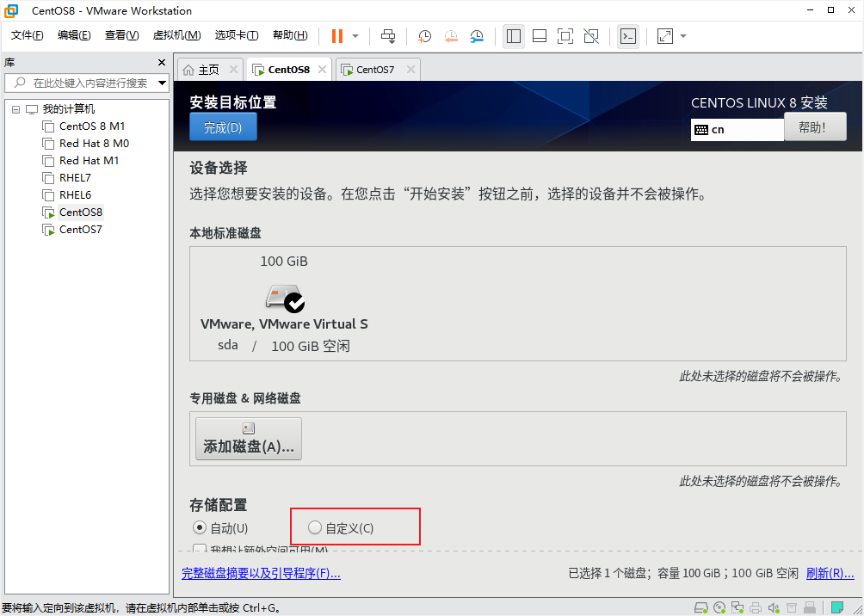This screenshot has height=616, width=864.
Task: Click the 刷新(R)... link
Action: (830, 574)
